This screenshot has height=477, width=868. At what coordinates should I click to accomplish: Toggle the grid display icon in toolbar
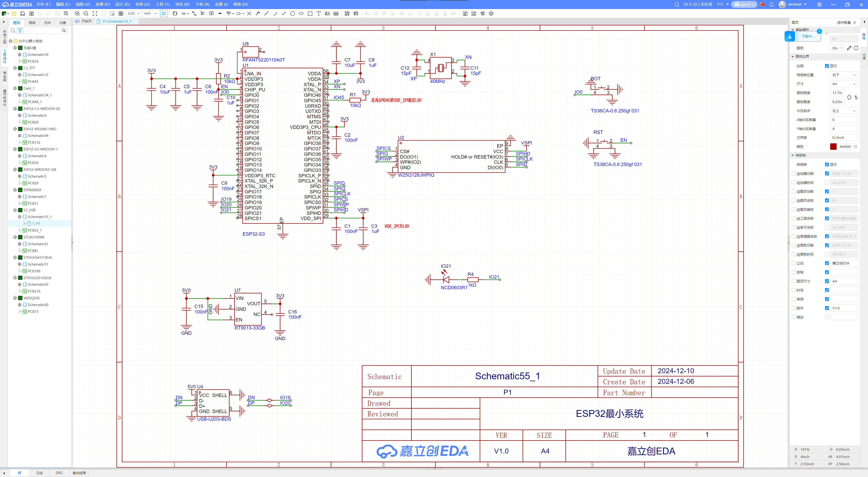121,14
